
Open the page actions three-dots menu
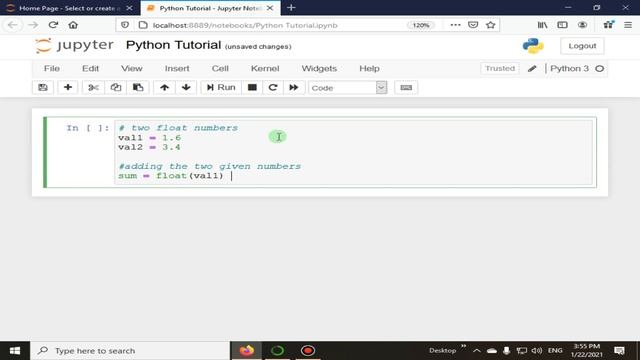455,25
